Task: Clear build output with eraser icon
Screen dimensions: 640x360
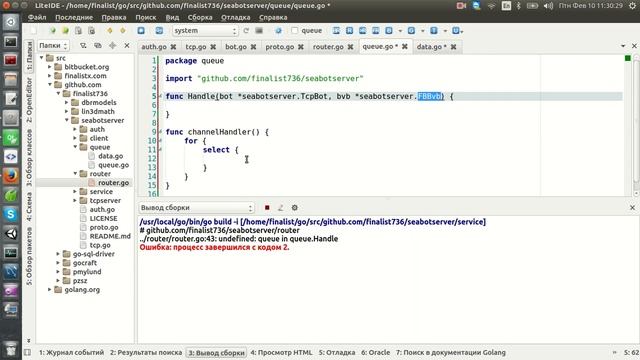Action: 281,208
